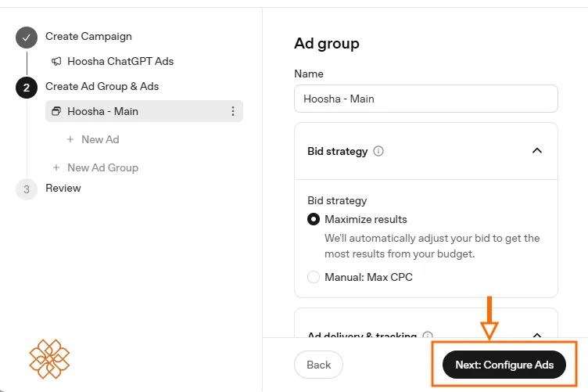The image size is (588, 392).
Task: Click the Ad group heading text
Action: 327,44
